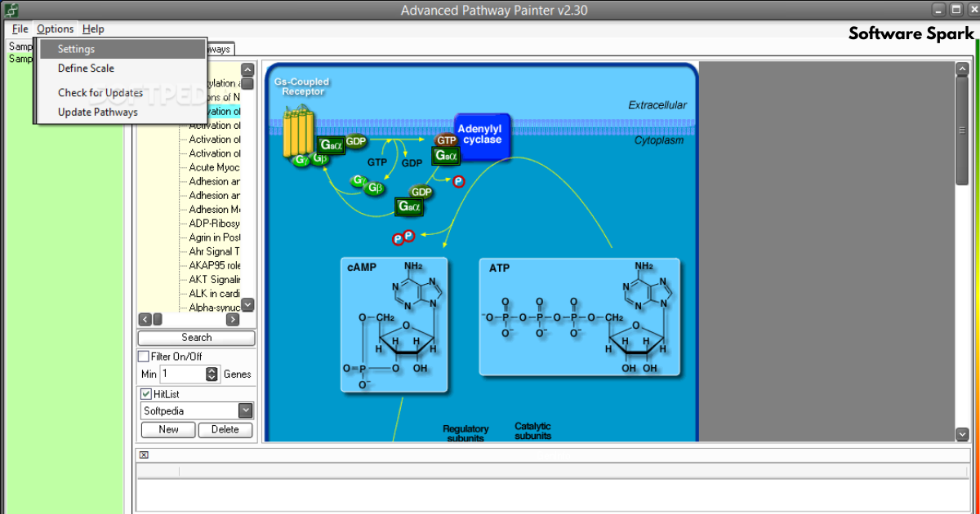The height and width of the screenshot is (514, 980).
Task: Uncheck the HitList checkbox
Action: [x=146, y=394]
